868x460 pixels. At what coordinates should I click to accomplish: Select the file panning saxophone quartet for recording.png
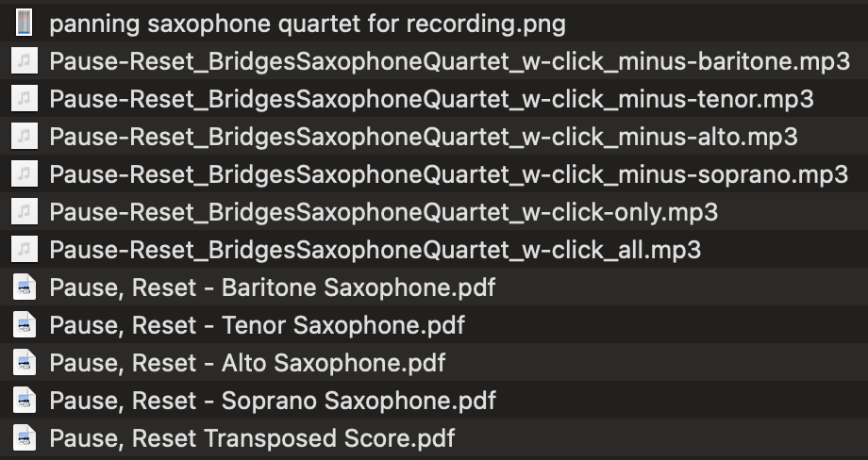308,23
